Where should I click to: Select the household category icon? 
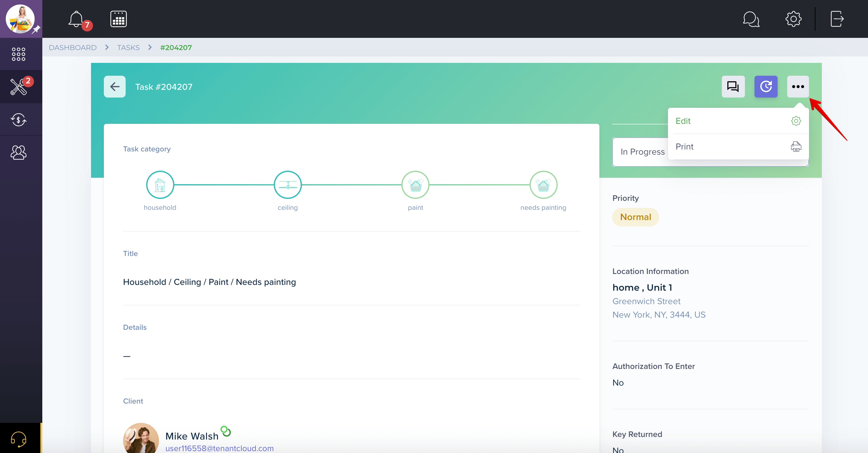[x=160, y=185]
